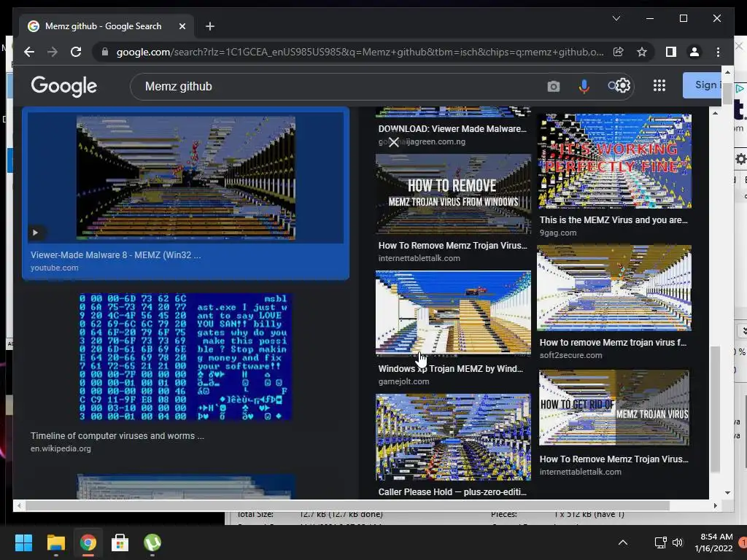Open Google settings gear icon
The width and height of the screenshot is (747, 560).
(x=623, y=86)
